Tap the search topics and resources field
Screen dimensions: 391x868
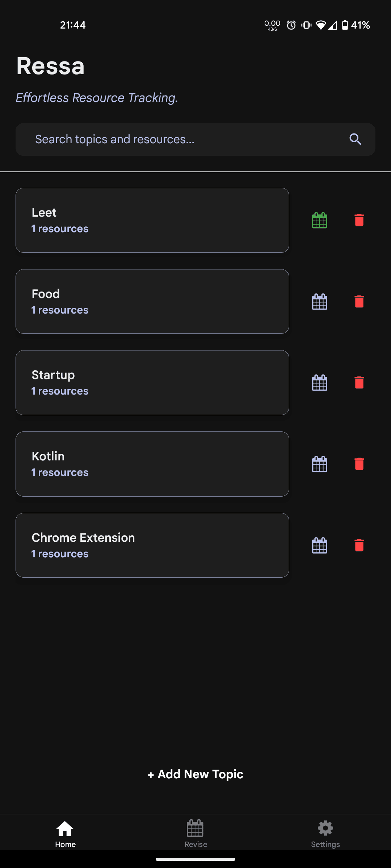(x=163, y=139)
